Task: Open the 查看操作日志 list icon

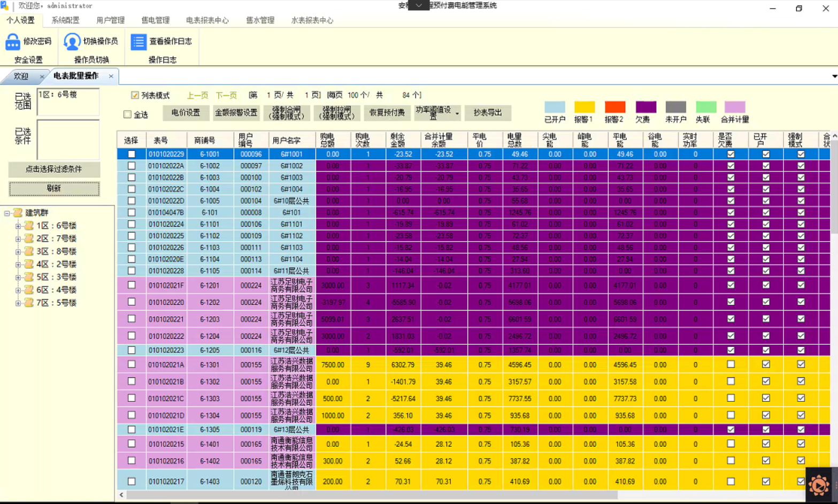Action: click(x=139, y=42)
